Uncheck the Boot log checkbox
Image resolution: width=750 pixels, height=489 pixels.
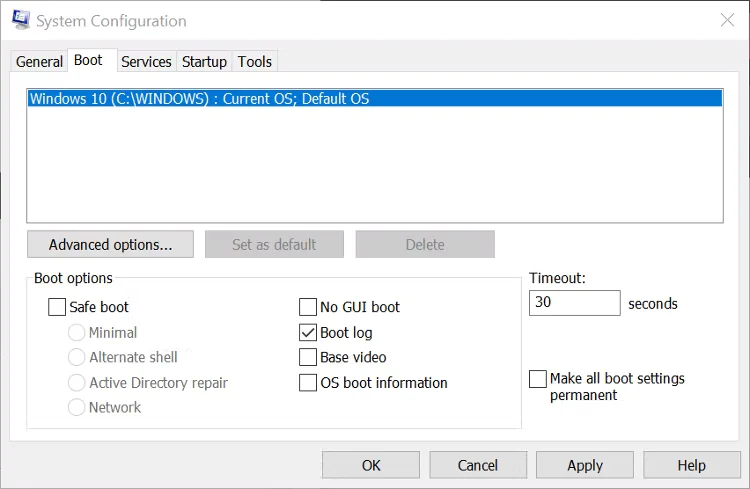click(308, 333)
